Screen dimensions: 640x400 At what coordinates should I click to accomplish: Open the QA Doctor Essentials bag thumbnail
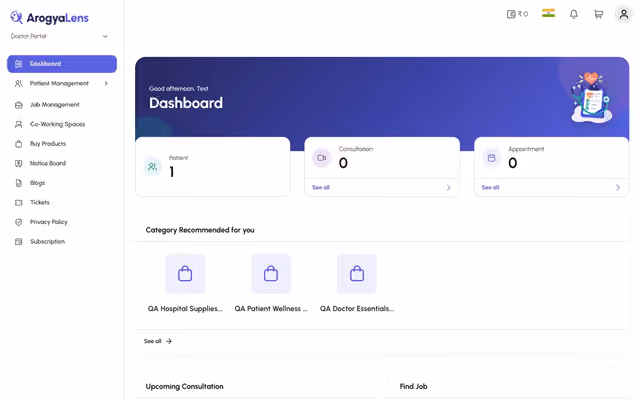point(357,273)
